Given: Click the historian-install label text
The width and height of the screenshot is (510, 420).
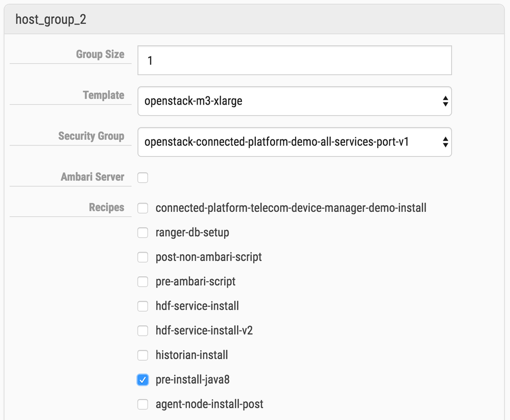Looking at the screenshot, I should 191,355.
